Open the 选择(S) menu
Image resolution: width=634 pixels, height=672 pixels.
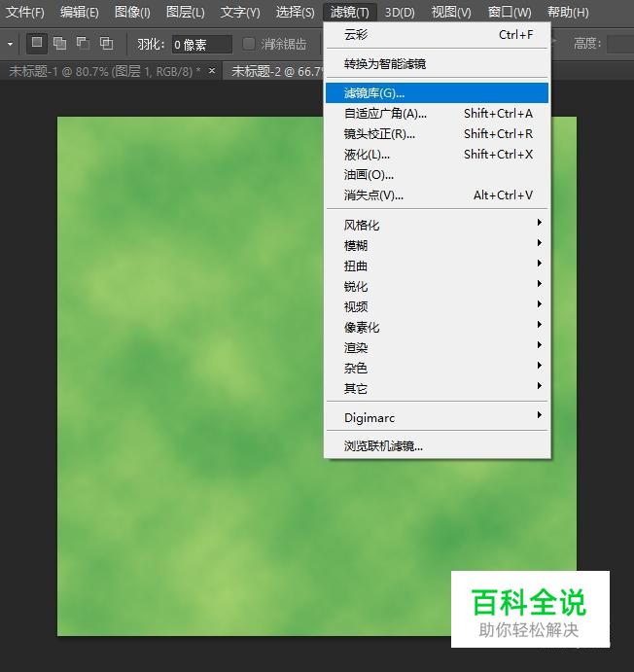click(x=295, y=12)
